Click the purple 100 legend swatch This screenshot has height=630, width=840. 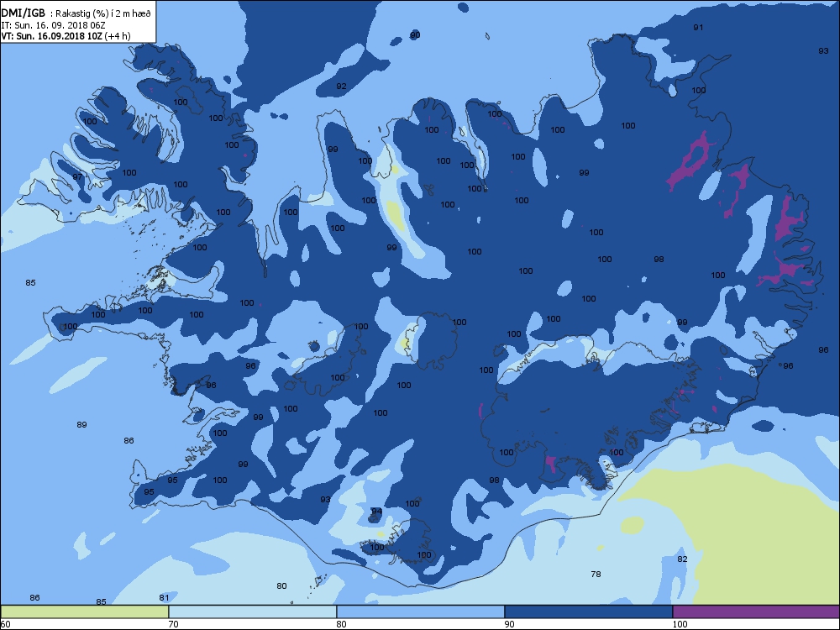click(x=756, y=612)
